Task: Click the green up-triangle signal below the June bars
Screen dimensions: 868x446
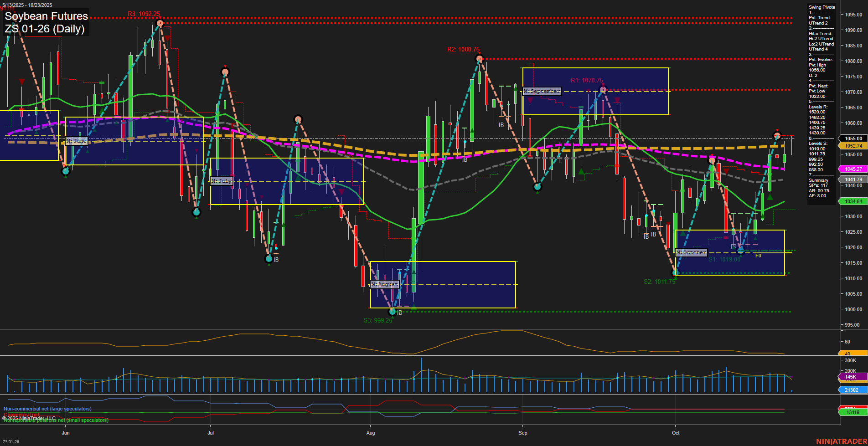Action: coord(66,177)
